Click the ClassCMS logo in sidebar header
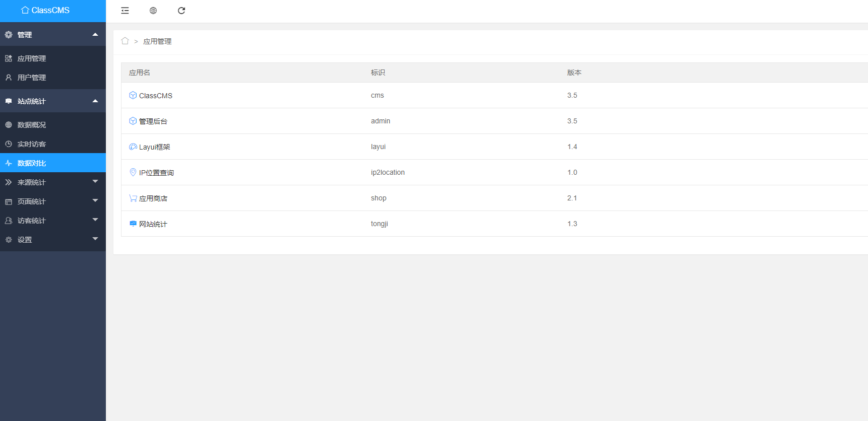The image size is (868, 421). (x=45, y=10)
